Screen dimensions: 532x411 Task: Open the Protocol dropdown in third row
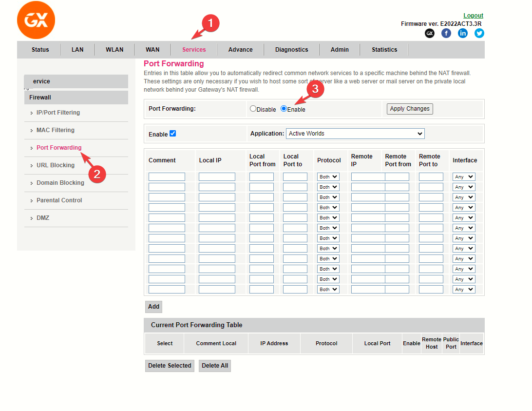pos(328,197)
